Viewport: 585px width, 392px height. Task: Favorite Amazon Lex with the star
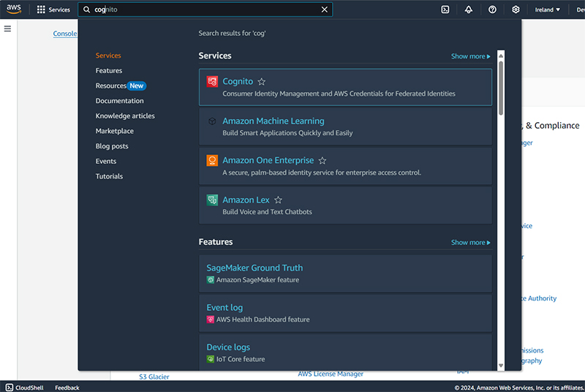pos(278,200)
